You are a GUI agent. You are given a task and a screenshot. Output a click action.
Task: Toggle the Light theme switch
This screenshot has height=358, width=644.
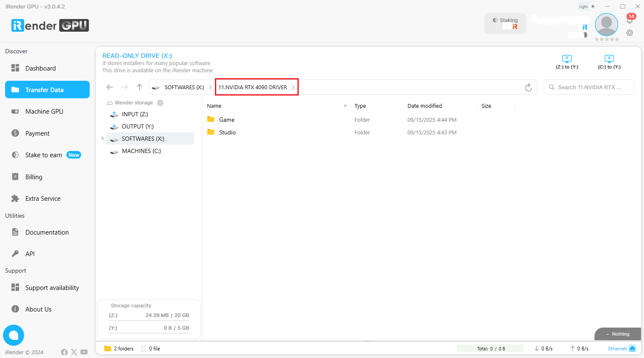(x=587, y=6)
